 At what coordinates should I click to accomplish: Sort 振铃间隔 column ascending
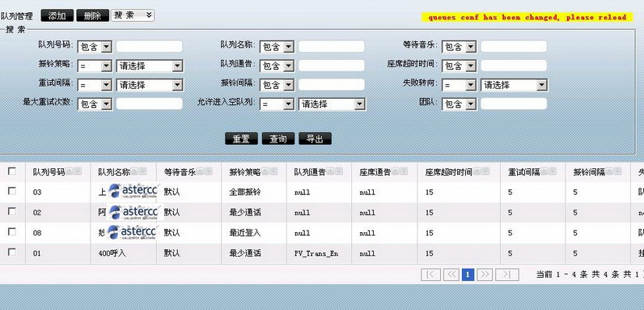[609, 171]
